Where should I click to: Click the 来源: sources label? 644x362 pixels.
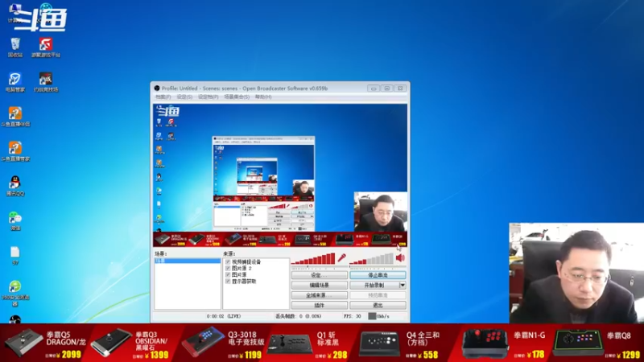[x=229, y=254]
